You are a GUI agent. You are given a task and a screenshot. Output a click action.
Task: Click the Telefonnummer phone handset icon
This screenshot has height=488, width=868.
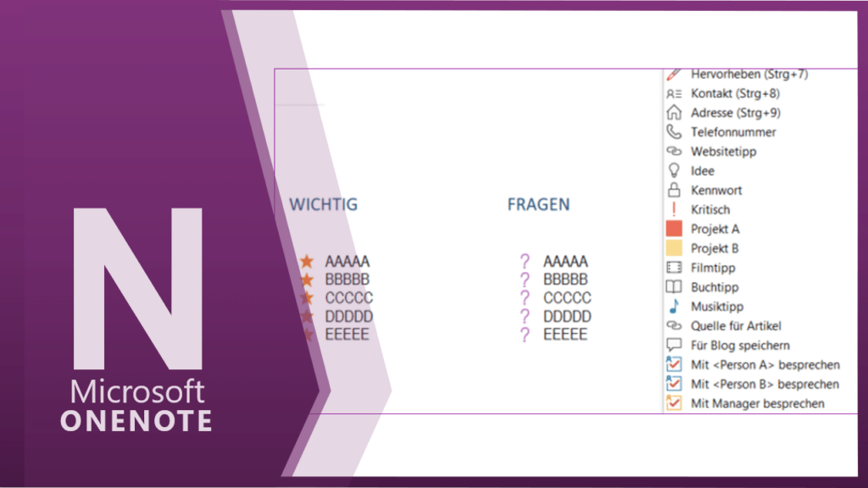674,131
